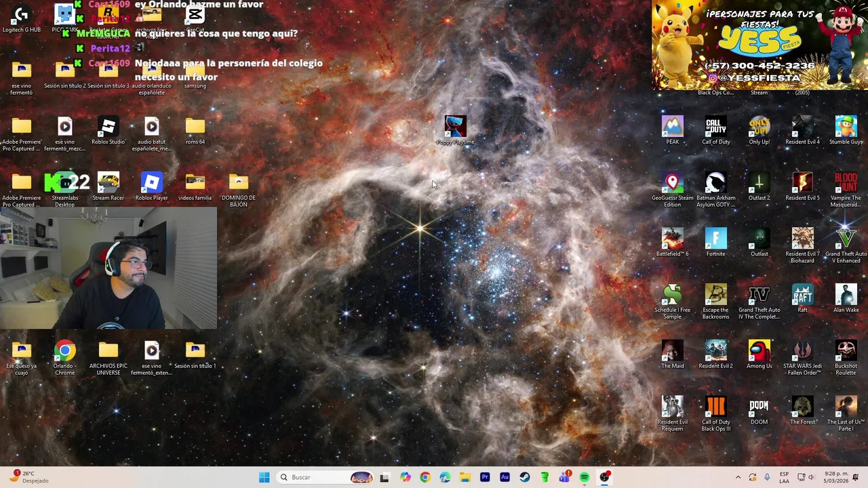Screen dimensions: 868x488
Task: Open Adobe Audition from taskbar
Action: [x=505, y=477]
